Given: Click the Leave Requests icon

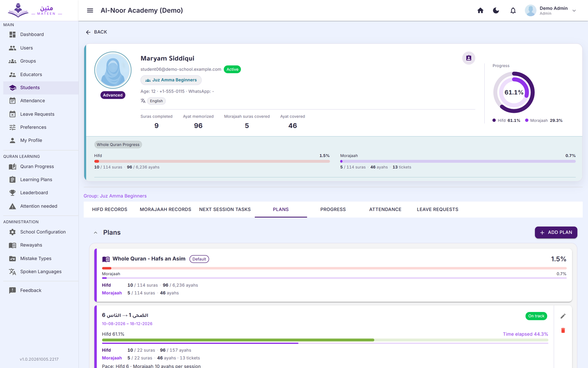Looking at the screenshot, I should (13, 114).
